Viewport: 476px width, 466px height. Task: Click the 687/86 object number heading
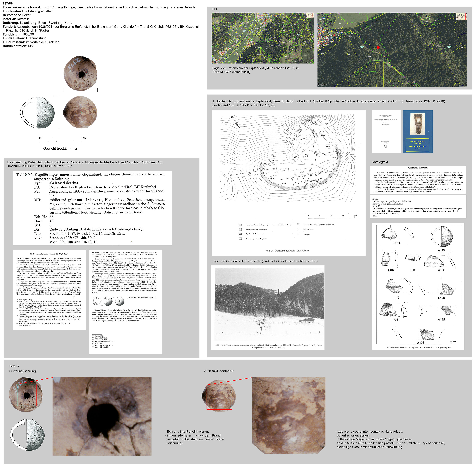[x=8, y=3]
